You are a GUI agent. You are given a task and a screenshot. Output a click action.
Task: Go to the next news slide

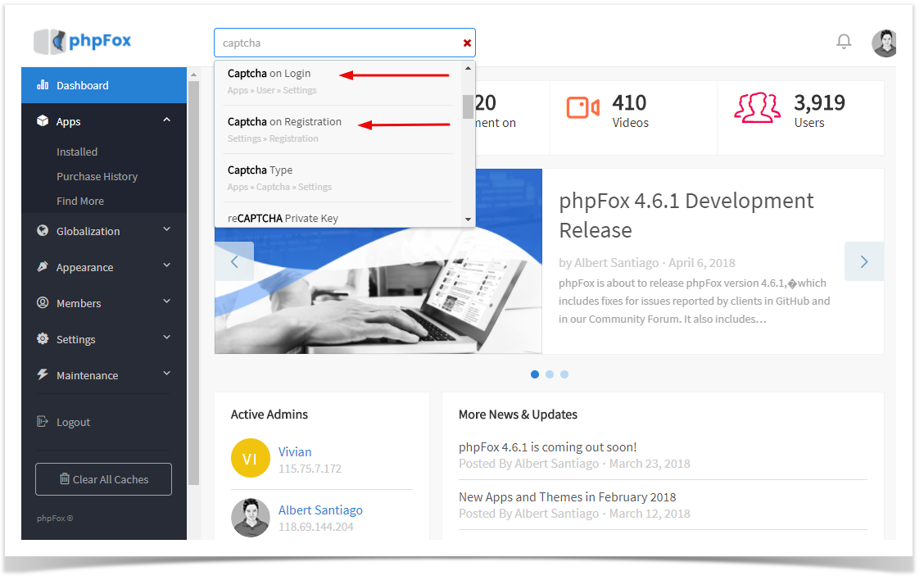(864, 261)
